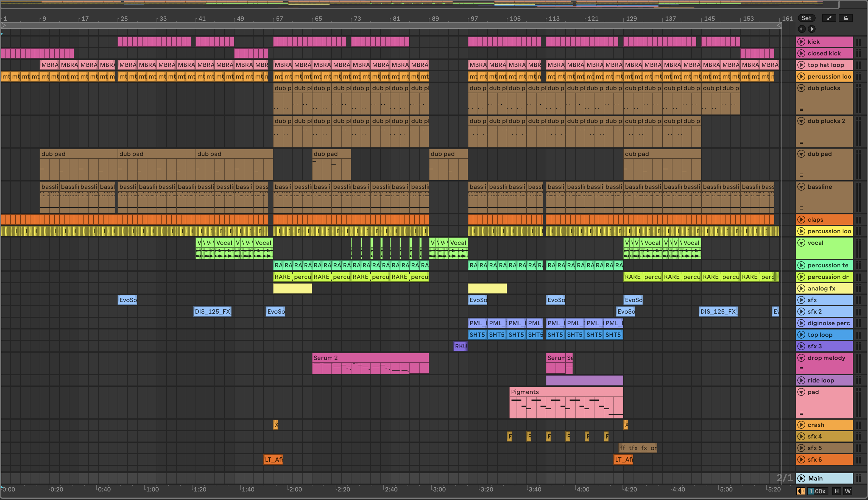Click the claps track play icon
Viewport: 868px width, 500px height.
click(x=801, y=220)
